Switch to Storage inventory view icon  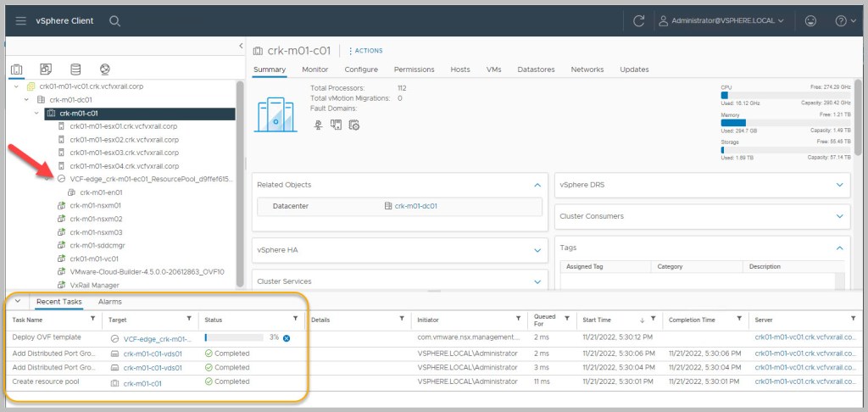click(75, 70)
